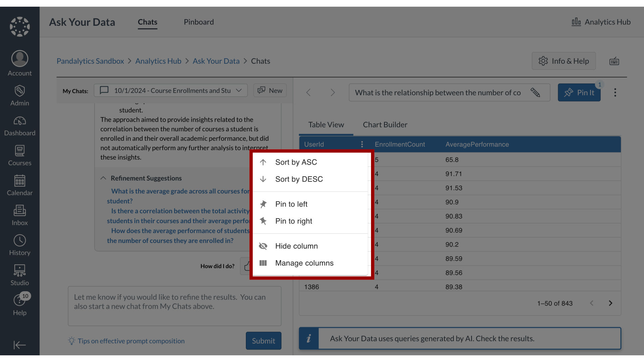Choose Pin to left

click(x=310, y=204)
